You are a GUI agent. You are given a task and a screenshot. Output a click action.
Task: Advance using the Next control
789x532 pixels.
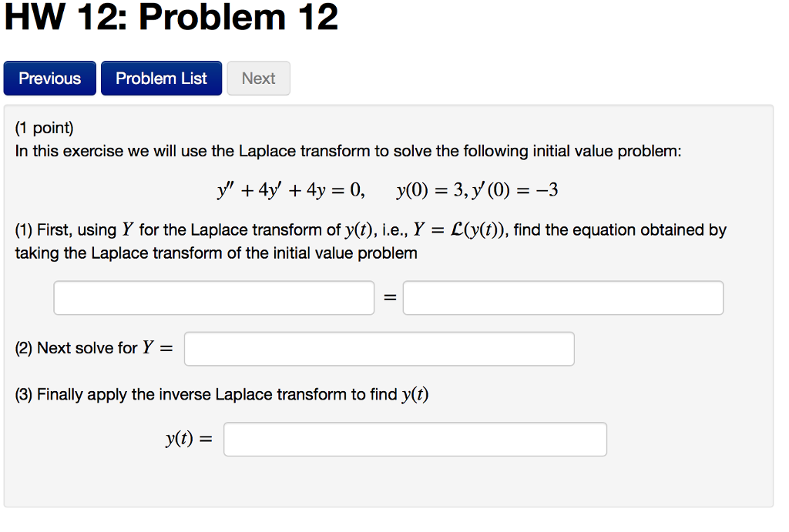(x=258, y=78)
